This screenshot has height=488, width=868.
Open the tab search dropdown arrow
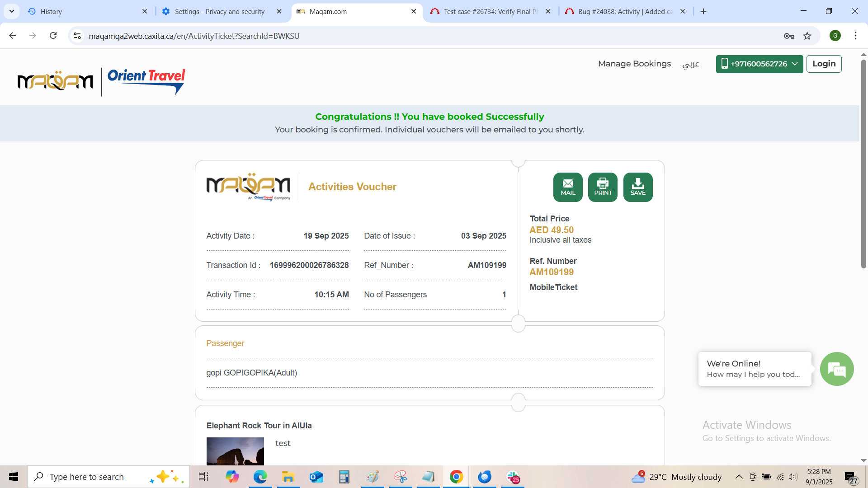coord(12,11)
